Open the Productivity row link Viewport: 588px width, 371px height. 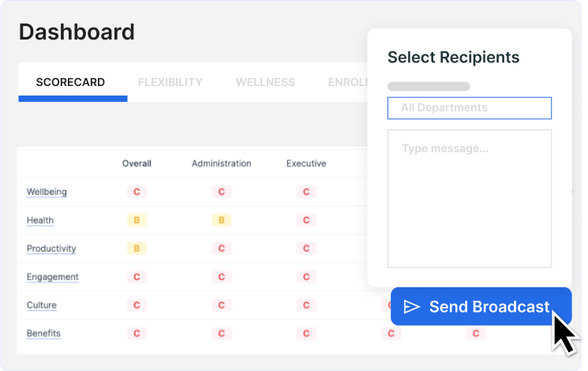click(x=51, y=249)
